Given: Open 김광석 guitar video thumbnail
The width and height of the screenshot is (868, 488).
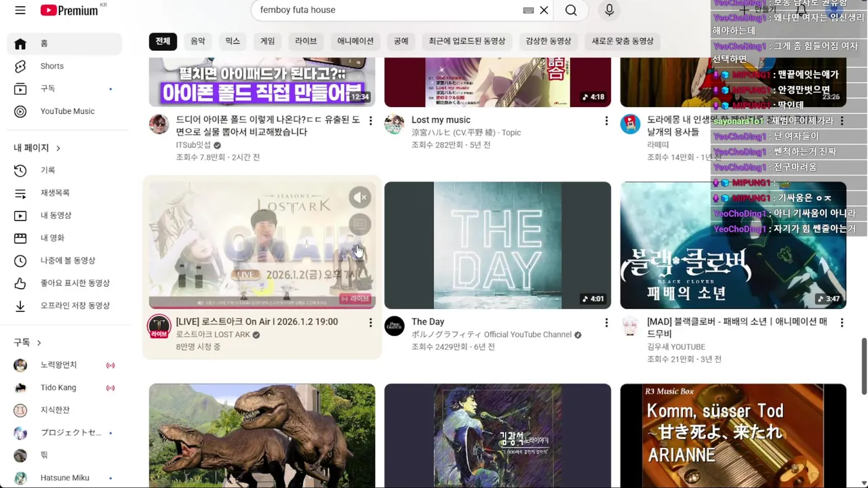Looking at the screenshot, I should (x=497, y=435).
